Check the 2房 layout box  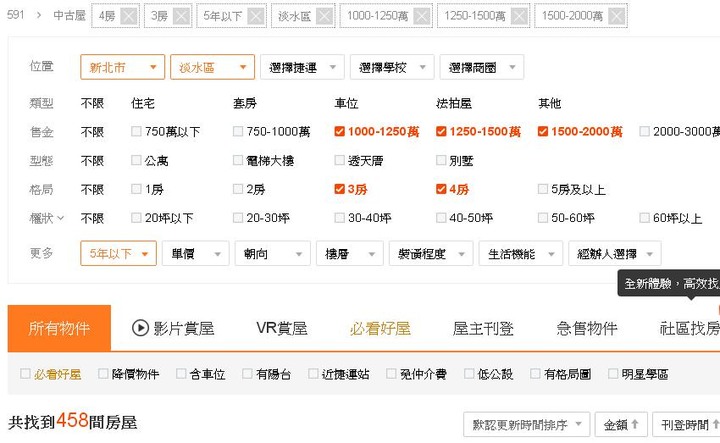(238, 189)
